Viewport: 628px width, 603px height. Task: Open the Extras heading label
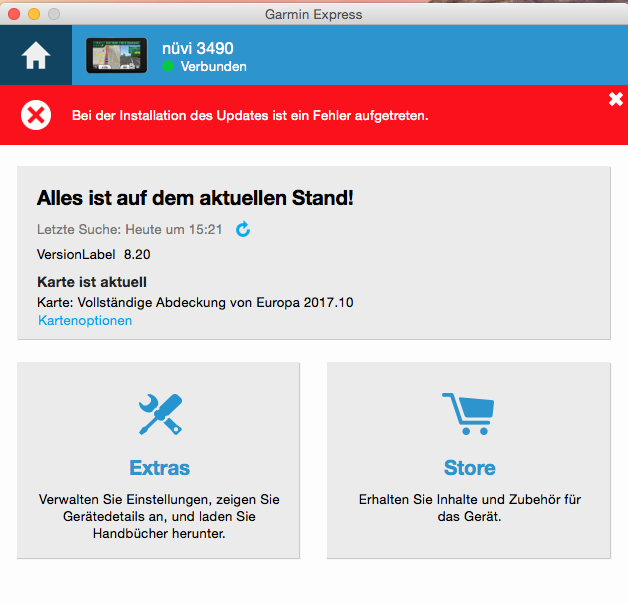[x=159, y=468]
